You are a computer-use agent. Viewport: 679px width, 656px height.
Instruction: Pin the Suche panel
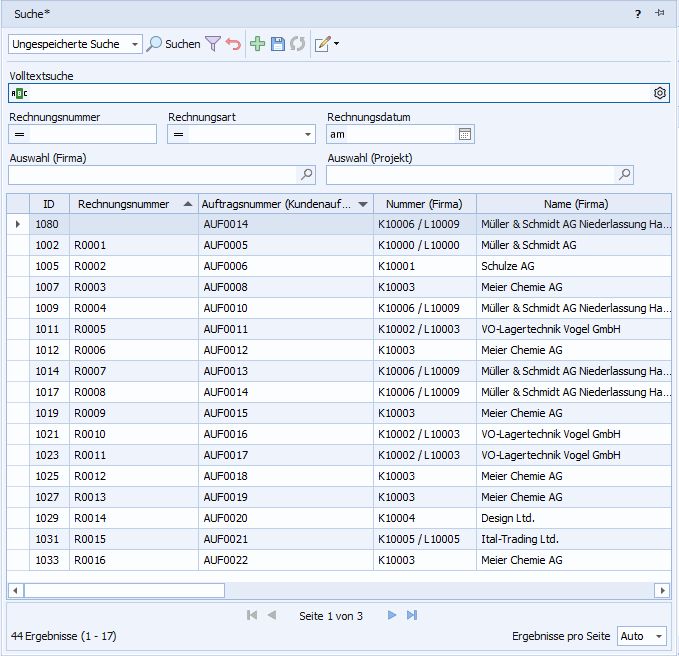(x=660, y=13)
